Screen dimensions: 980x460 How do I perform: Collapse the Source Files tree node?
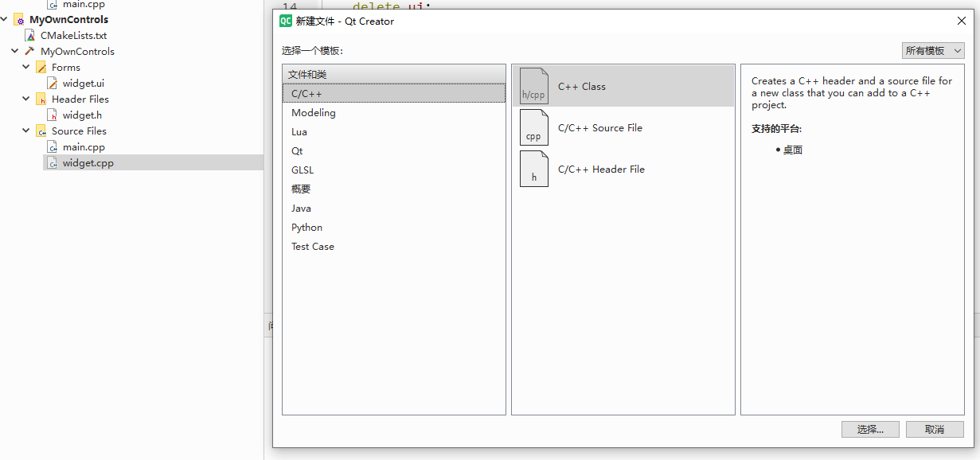(26, 131)
